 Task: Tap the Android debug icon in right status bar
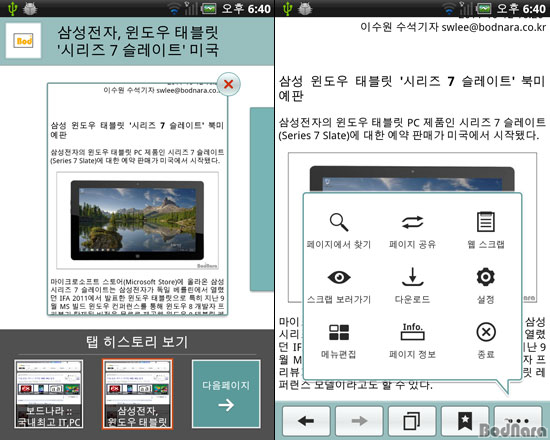click(x=305, y=8)
